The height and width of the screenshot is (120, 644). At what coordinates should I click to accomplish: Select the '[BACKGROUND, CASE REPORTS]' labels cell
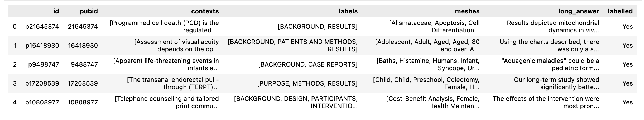308,64
